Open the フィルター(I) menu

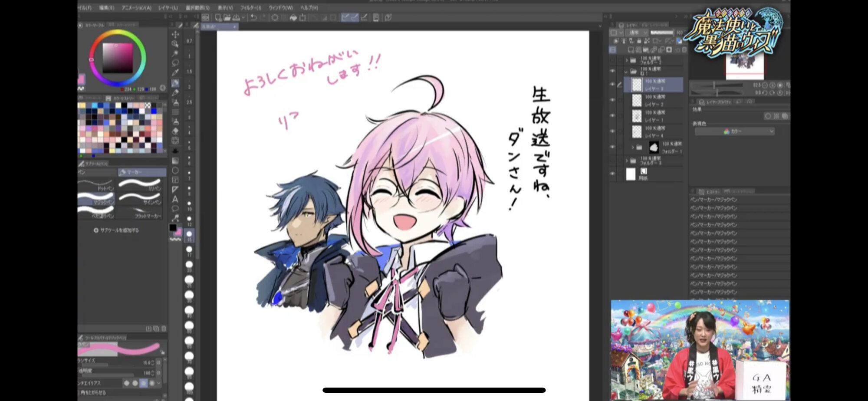(250, 8)
